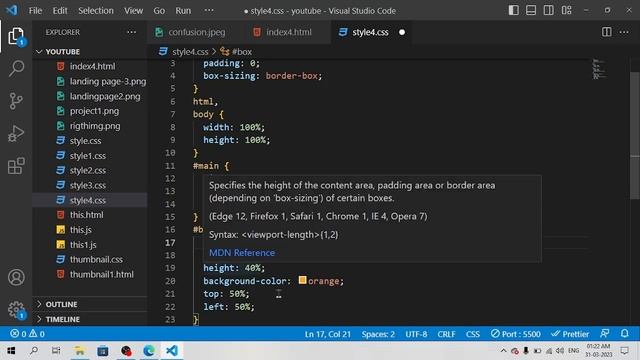Open the Explorer view in activity bar

[16, 36]
